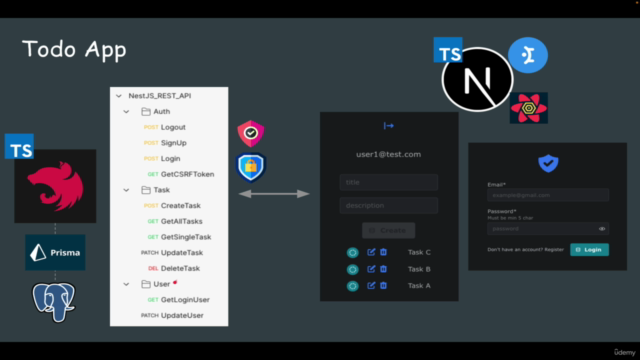The width and height of the screenshot is (640, 360).
Task: Click the user1@test.com text
Action: (389, 154)
